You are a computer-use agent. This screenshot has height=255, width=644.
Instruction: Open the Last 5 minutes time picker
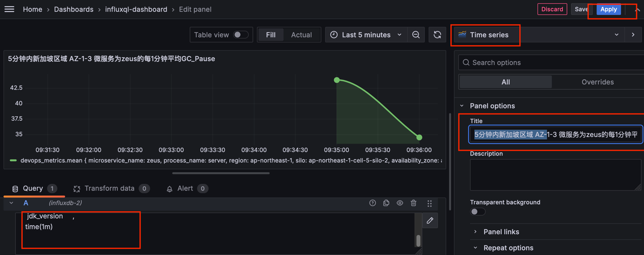pos(366,35)
